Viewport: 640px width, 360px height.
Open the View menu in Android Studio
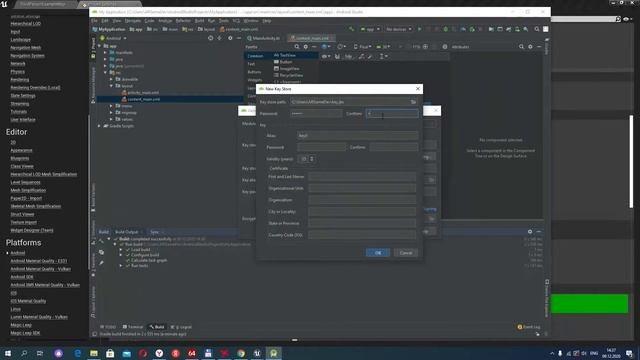117,20
